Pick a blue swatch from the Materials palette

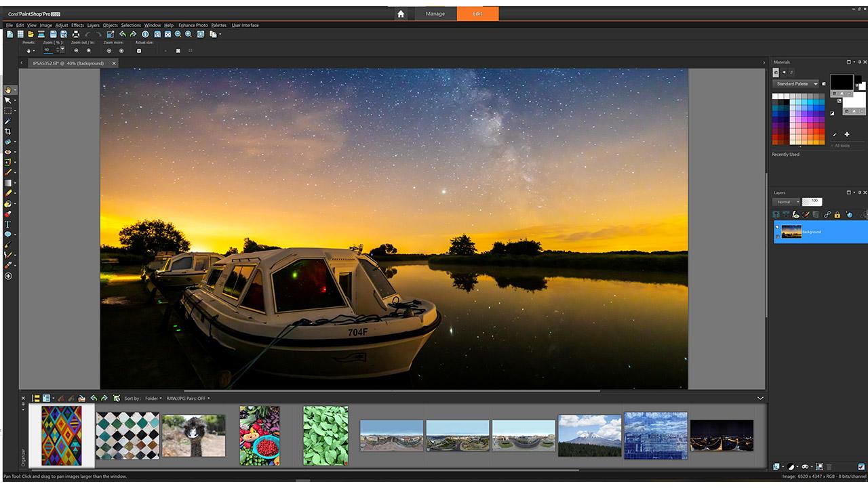tap(817, 107)
